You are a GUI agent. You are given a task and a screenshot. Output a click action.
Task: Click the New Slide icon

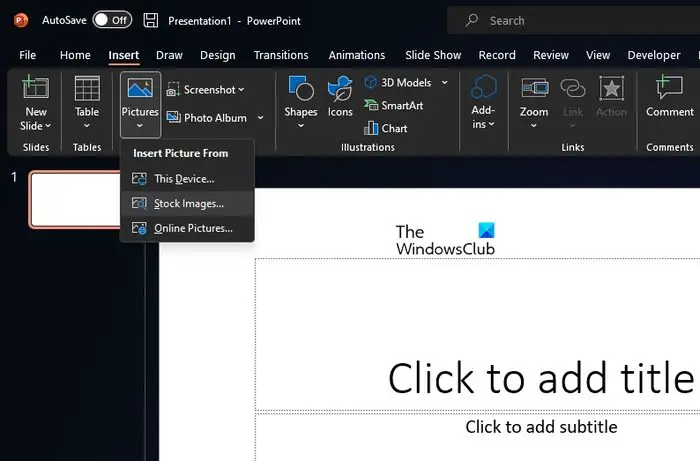[x=36, y=87]
